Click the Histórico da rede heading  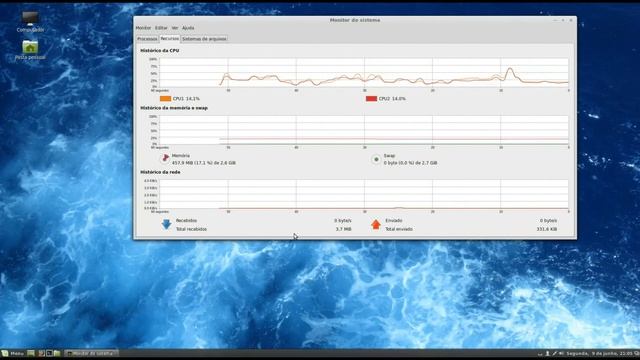click(x=160, y=172)
